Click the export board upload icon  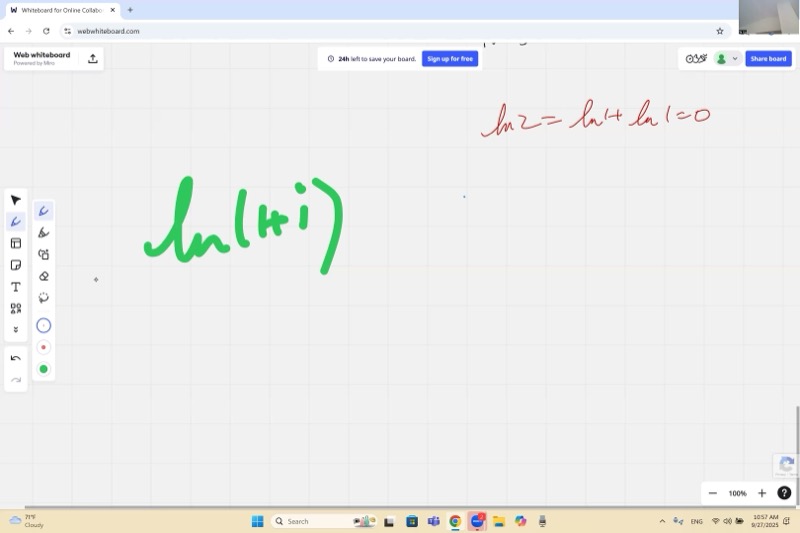coord(93,59)
